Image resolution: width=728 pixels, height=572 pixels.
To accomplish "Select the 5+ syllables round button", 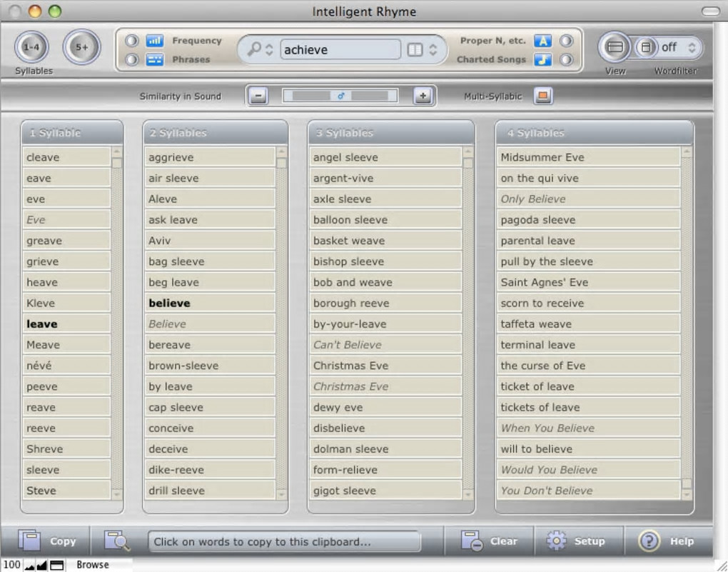I will point(81,47).
